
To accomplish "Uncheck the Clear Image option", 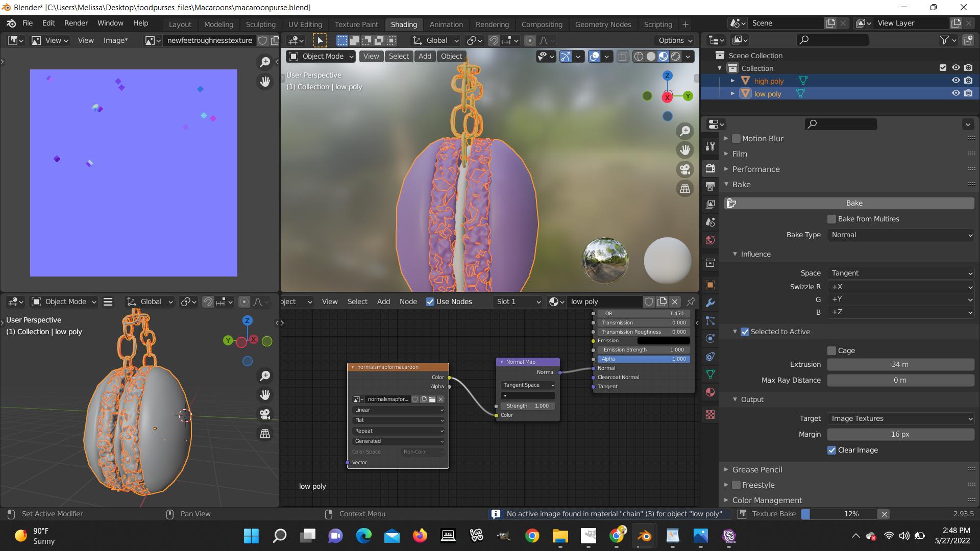I will (x=831, y=450).
